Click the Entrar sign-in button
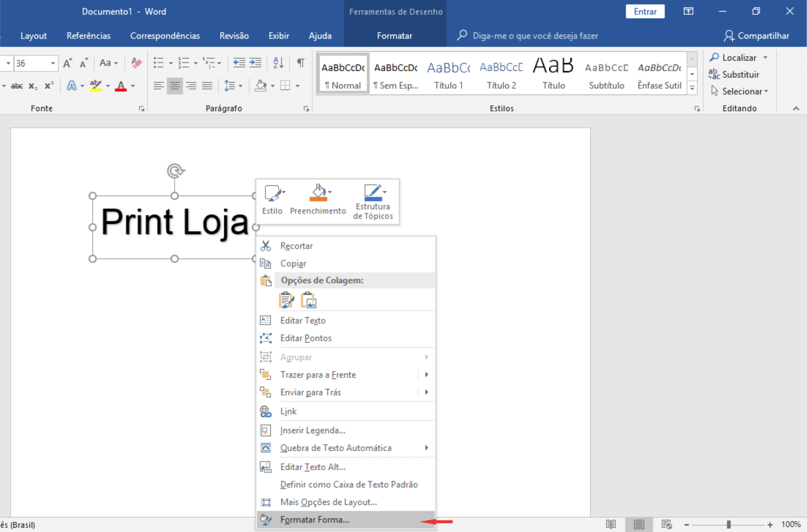 pos(645,11)
